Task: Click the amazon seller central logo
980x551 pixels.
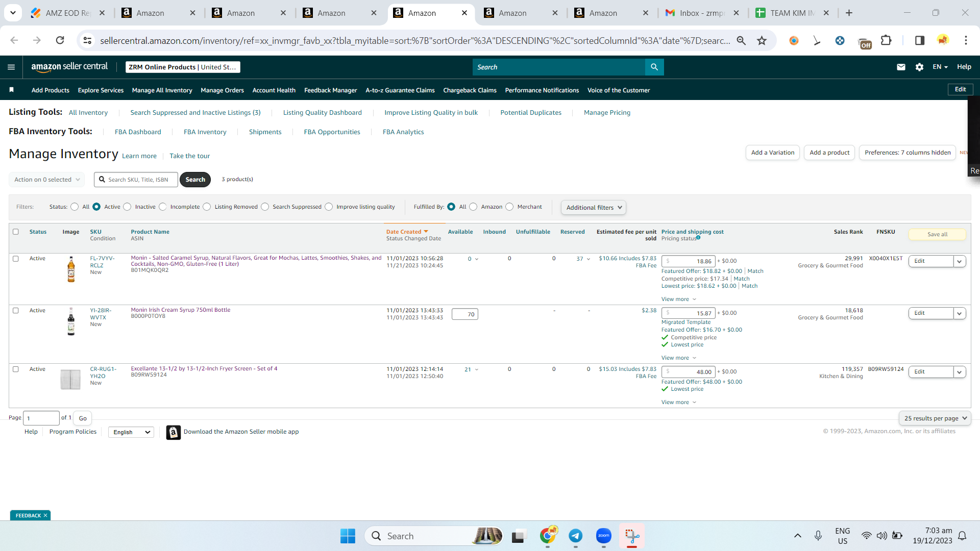Action: (x=69, y=67)
